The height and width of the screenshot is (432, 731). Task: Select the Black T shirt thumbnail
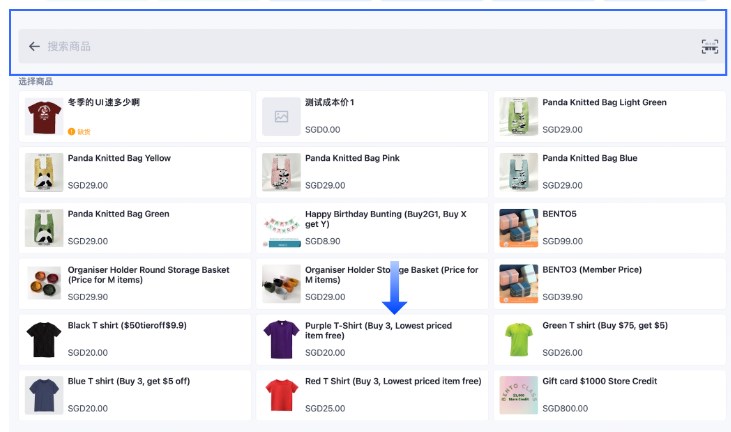[43, 340]
